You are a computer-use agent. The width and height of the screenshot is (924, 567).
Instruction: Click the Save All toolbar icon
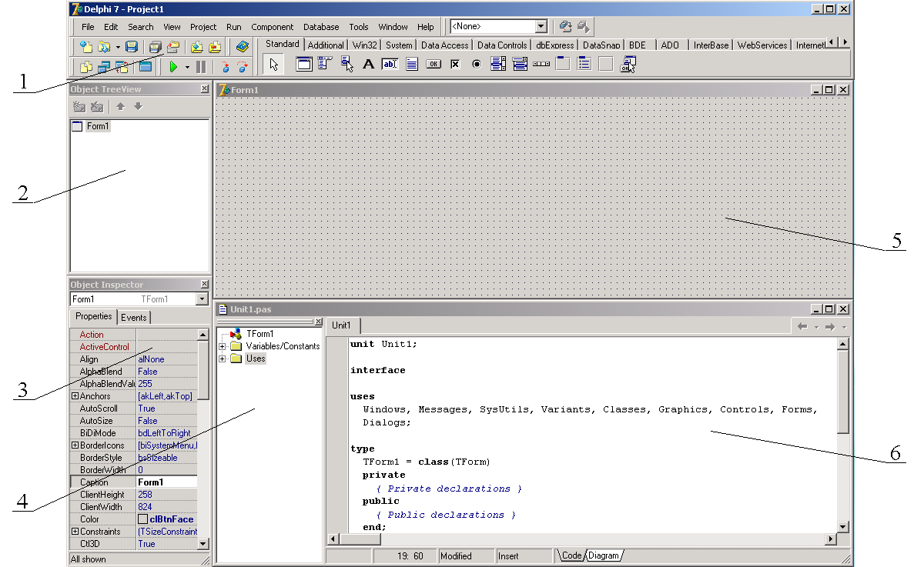[x=155, y=47]
